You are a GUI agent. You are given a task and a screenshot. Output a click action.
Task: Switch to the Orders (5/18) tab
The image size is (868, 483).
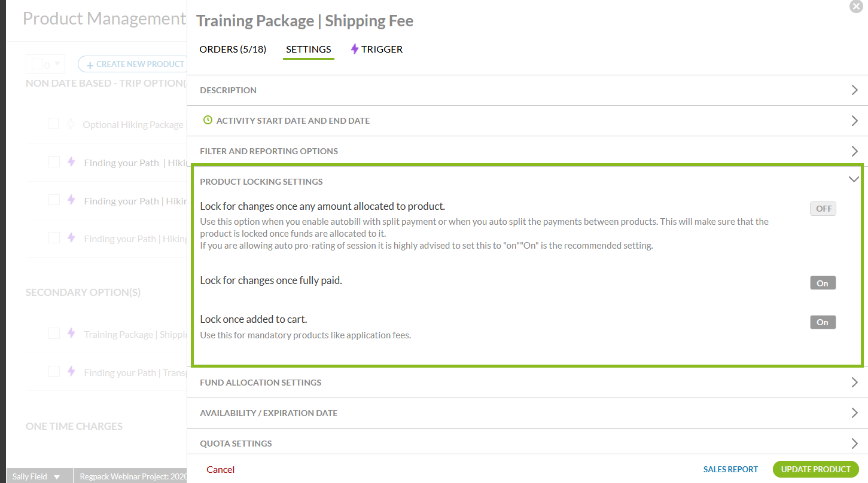point(233,49)
